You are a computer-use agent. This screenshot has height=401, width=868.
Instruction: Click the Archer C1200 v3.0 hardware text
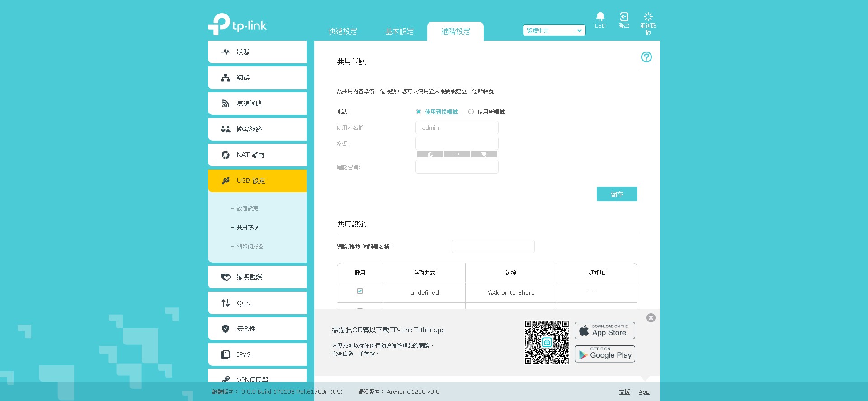(398, 392)
